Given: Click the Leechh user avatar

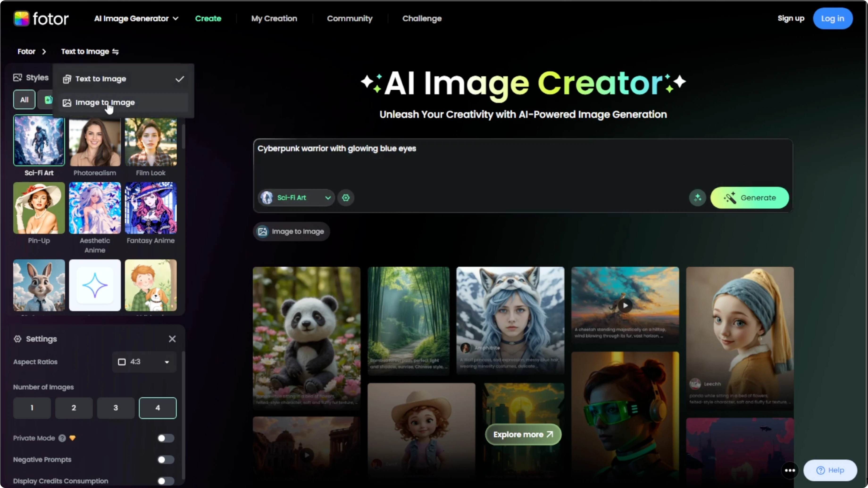Looking at the screenshot, I should (x=695, y=384).
